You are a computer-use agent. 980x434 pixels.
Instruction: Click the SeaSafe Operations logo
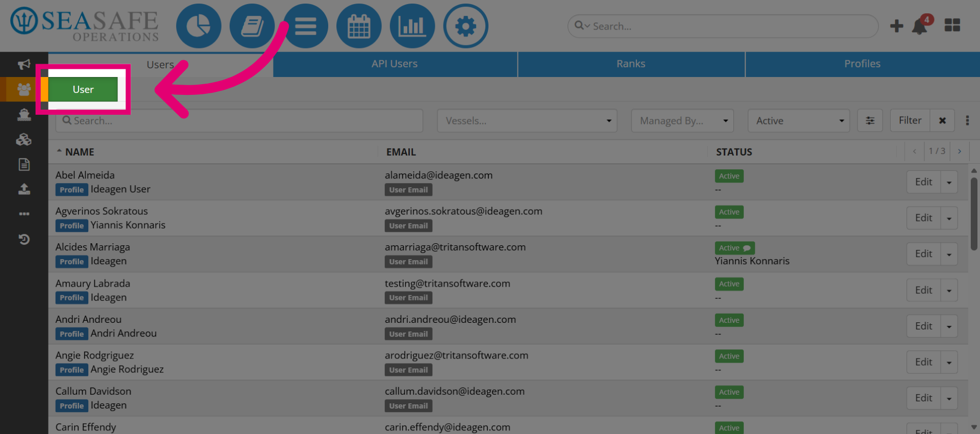(85, 25)
